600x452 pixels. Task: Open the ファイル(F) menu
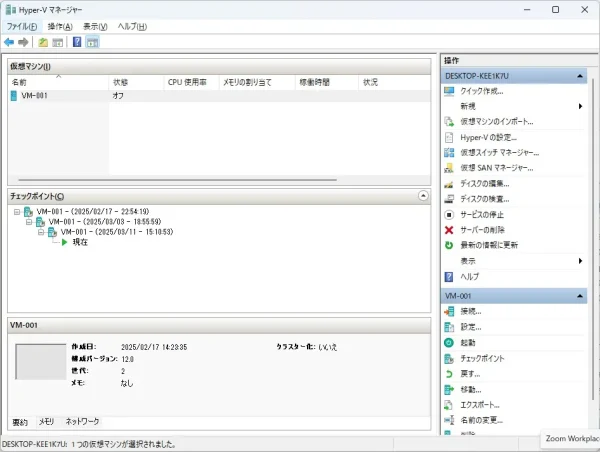(22, 26)
